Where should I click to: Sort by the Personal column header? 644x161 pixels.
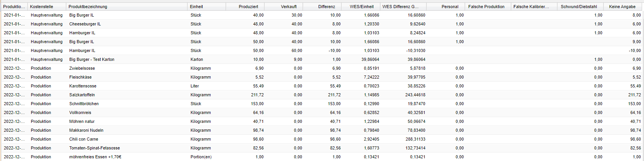coord(450,7)
